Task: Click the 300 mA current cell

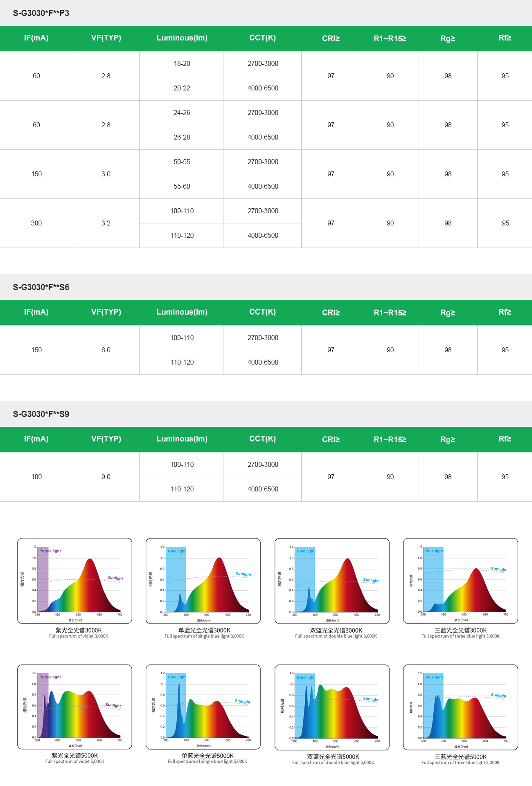Action: [x=36, y=223]
